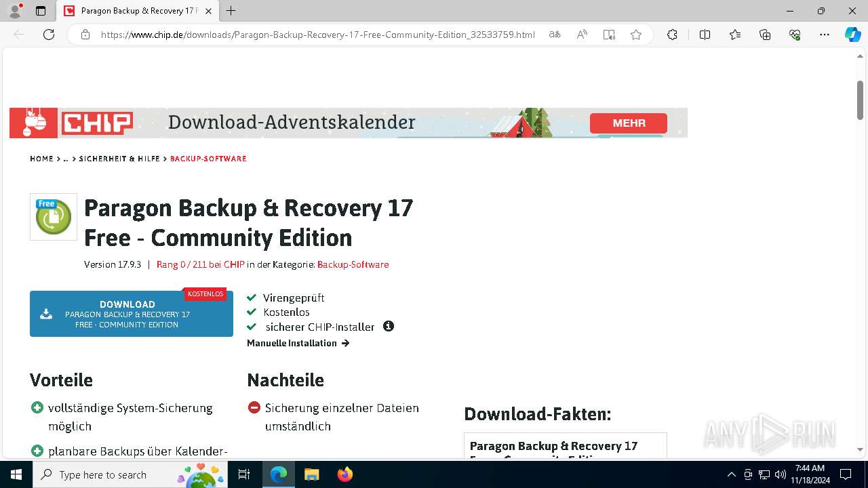The image size is (868, 488).
Task: View site information lock icon
Action: (x=85, y=35)
